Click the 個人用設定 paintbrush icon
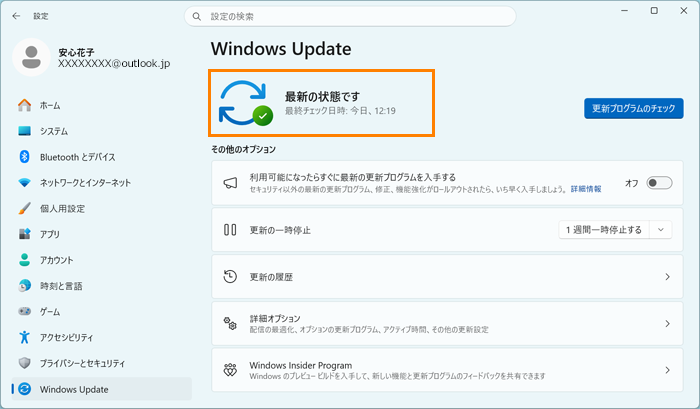The height and width of the screenshot is (409, 700). tap(25, 209)
